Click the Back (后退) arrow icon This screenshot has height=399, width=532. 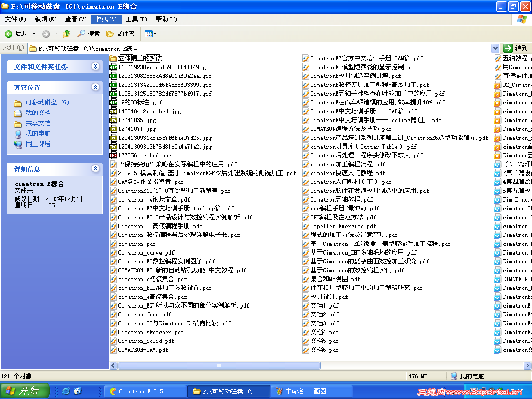(x=8, y=34)
